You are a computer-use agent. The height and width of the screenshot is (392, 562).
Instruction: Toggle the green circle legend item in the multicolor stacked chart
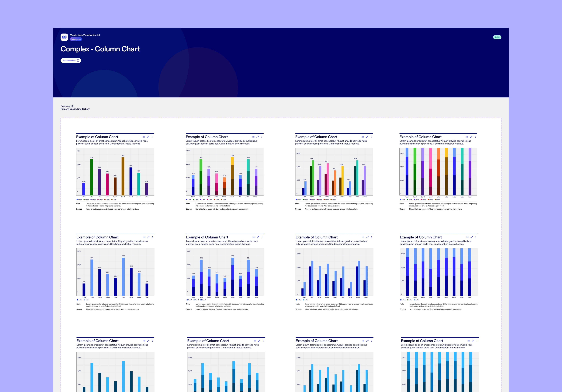(194, 200)
